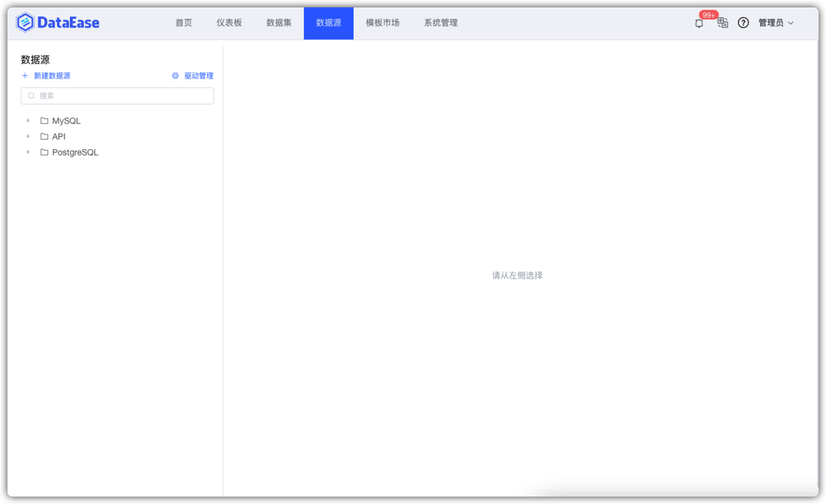Image resolution: width=826 pixels, height=504 pixels.
Task: Click the gear icon next to 驱动管理
Action: (175, 75)
